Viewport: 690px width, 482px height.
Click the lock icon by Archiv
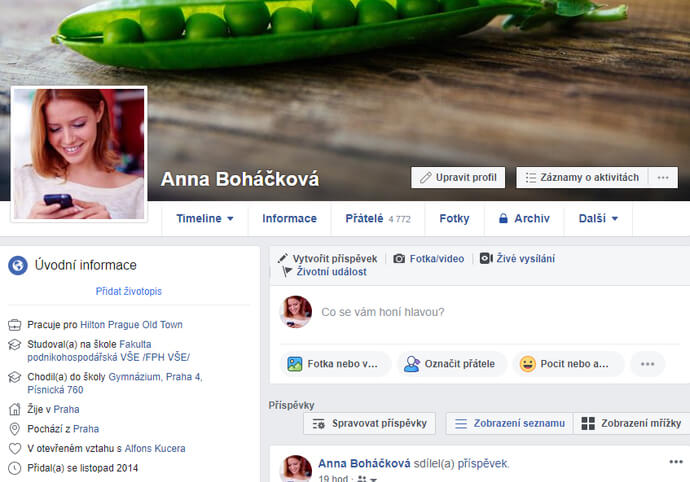[x=503, y=218]
